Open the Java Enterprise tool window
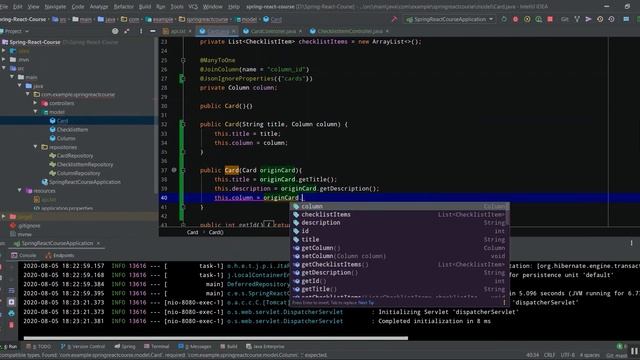The height and width of the screenshot is (360, 640). coord(265,347)
